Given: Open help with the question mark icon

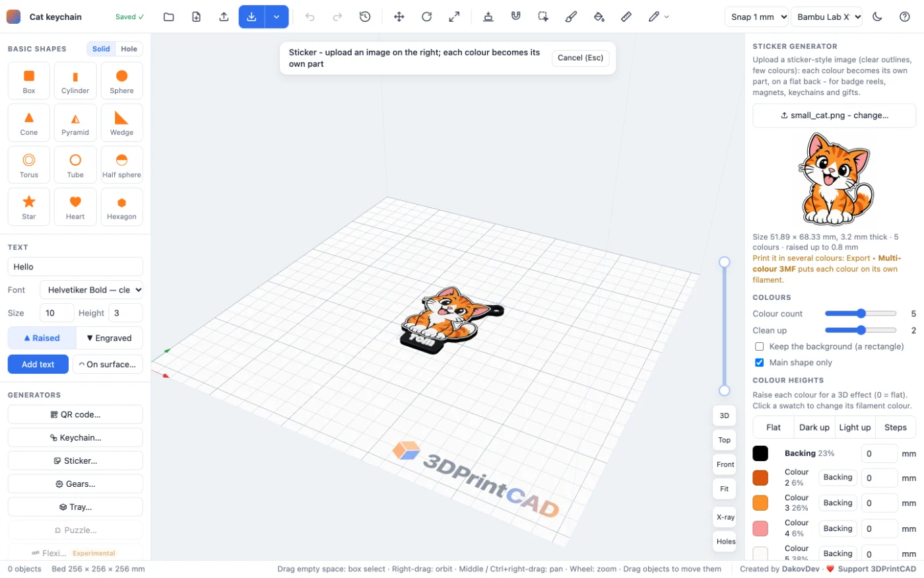Looking at the screenshot, I should tap(905, 17).
